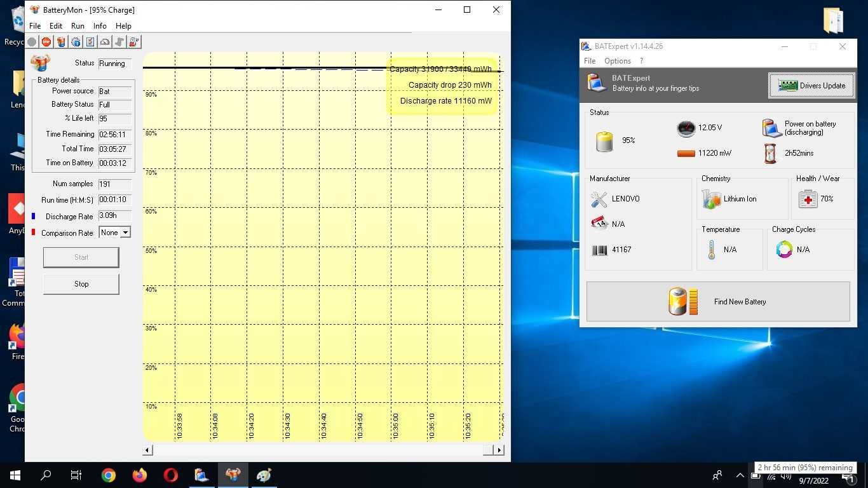Click the Time Remaining value field
The width and height of the screenshot is (868, 488).
(x=115, y=135)
